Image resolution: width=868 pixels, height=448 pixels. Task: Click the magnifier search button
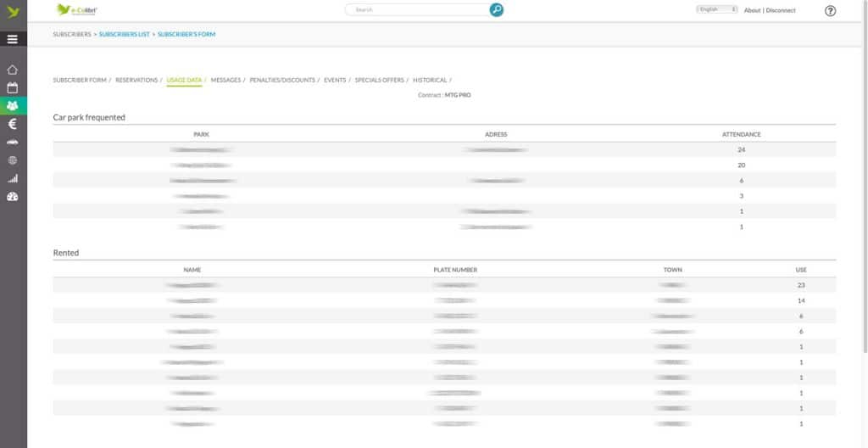pyautogui.click(x=497, y=9)
